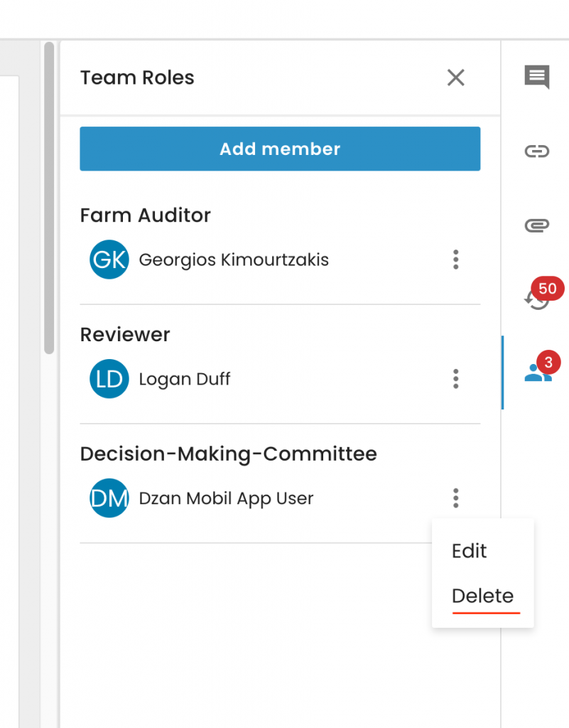
Task: Open options menu for Georgios Kimourtzakis
Action: tap(456, 259)
